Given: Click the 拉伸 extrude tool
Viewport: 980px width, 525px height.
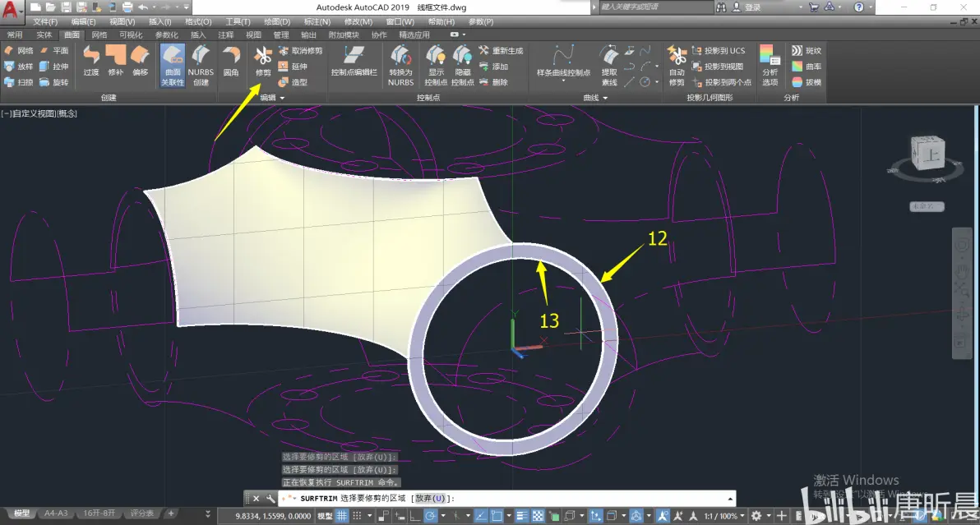Looking at the screenshot, I should [53, 67].
